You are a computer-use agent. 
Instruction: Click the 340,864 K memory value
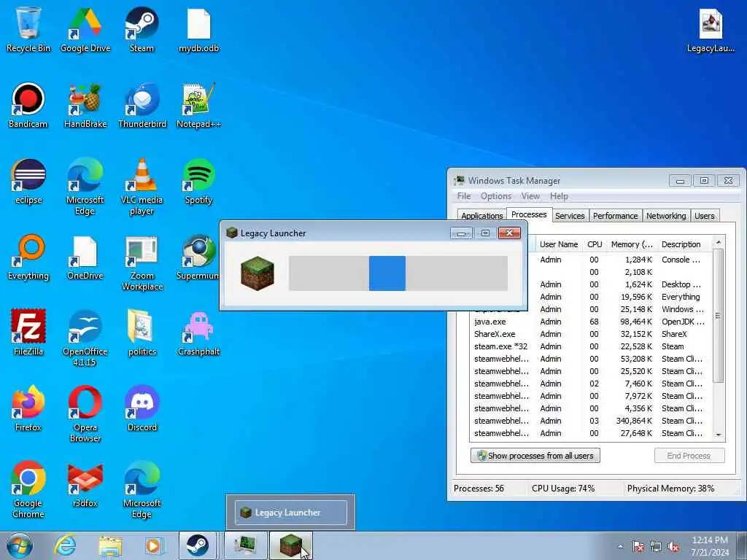point(634,421)
